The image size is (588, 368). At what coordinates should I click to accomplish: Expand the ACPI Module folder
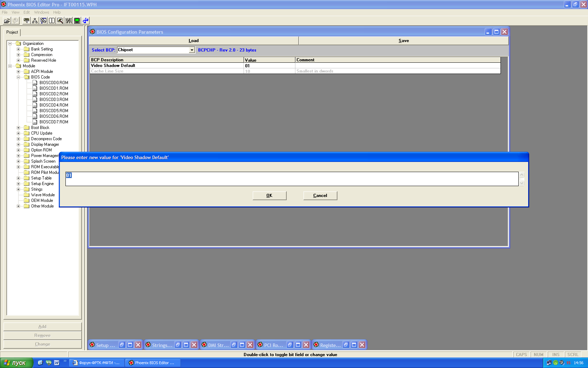19,71
